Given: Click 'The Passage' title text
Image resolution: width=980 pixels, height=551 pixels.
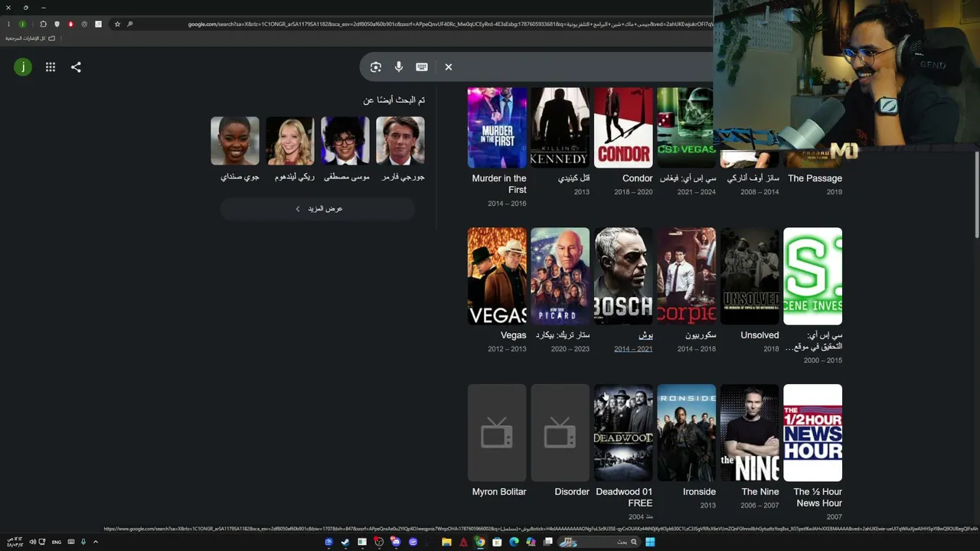Looking at the screenshot, I should click(815, 178).
